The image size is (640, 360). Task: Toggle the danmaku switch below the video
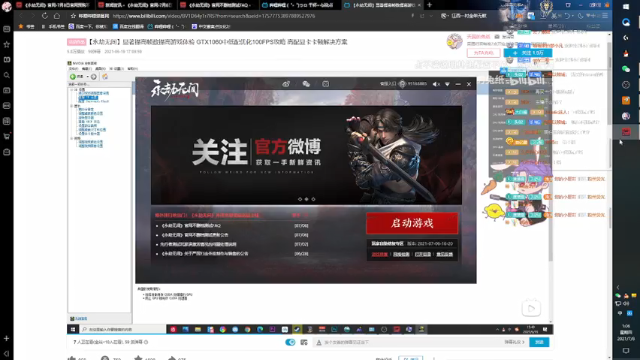point(290,342)
